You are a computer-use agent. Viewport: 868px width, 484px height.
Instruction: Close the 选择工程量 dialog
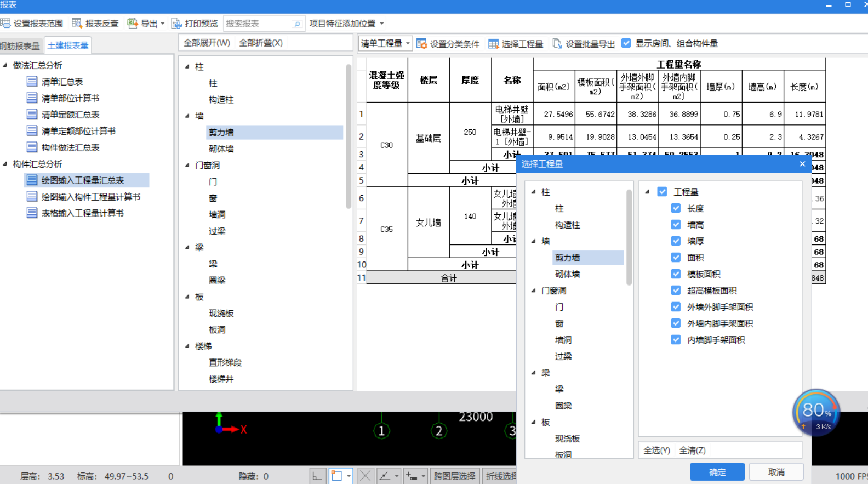pyautogui.click(x=802, y=164)
